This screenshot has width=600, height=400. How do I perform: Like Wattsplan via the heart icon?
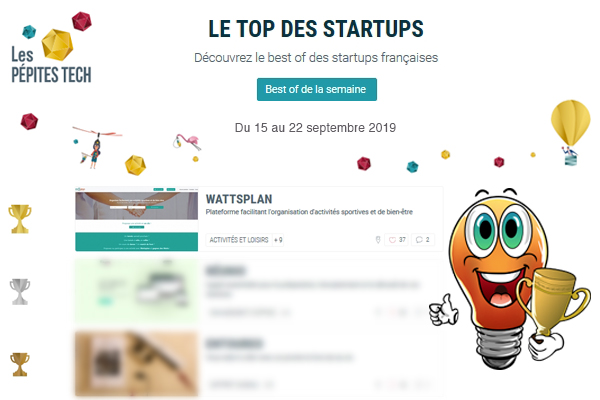[392, 240]
